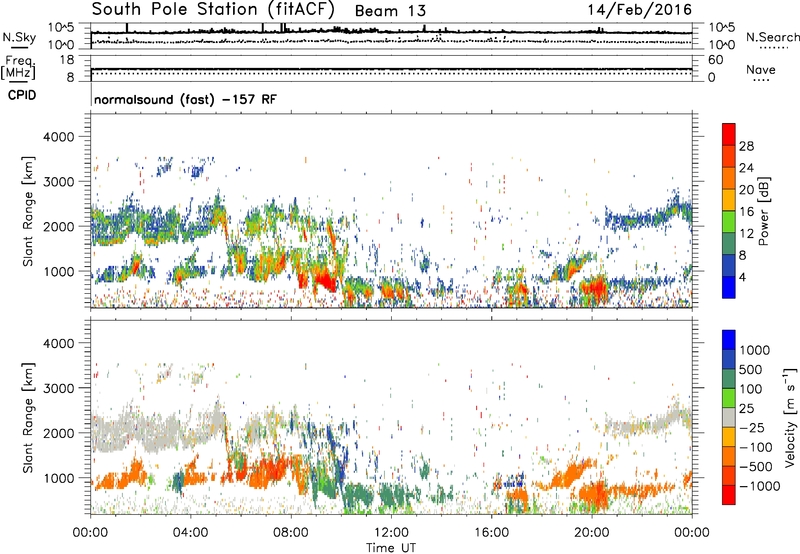The width and height of the screenshot is (800, 554).
Task: Click the 16 dB tick on the power colorbar
Action: click(746, 212)
